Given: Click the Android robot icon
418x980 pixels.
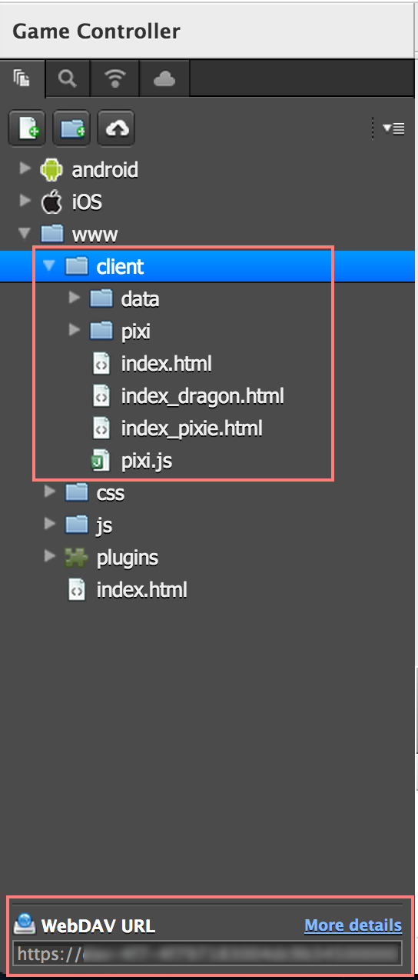Looking at the screenshot, I should point(51,169).
